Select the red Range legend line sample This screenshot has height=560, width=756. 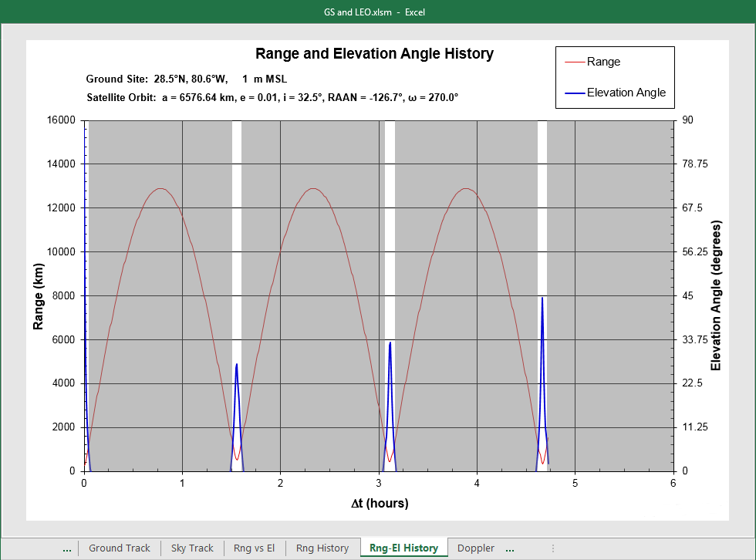(x=575, y=62)
